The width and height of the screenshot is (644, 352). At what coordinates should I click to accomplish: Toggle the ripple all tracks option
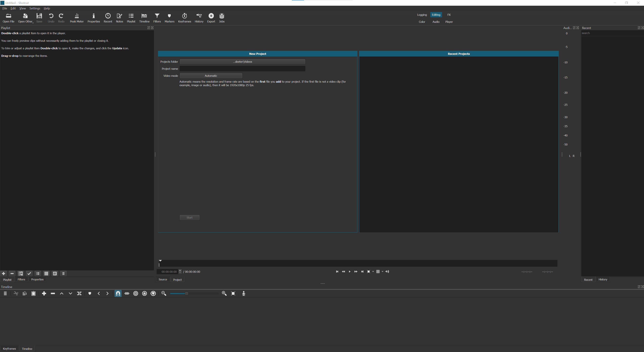(145, 294)
